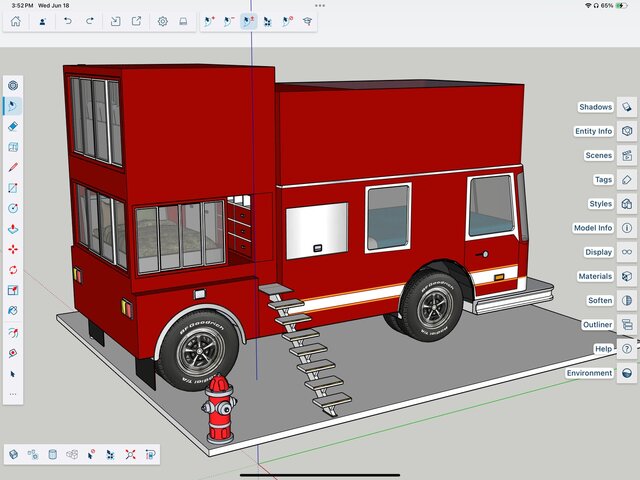
Task: Click the stacked cubes icon
Action: [x=72, y=454]
